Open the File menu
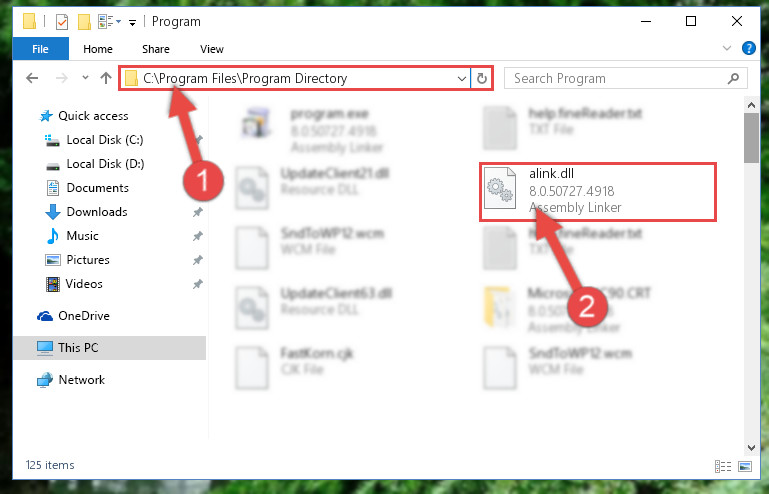 pos(40,49)
